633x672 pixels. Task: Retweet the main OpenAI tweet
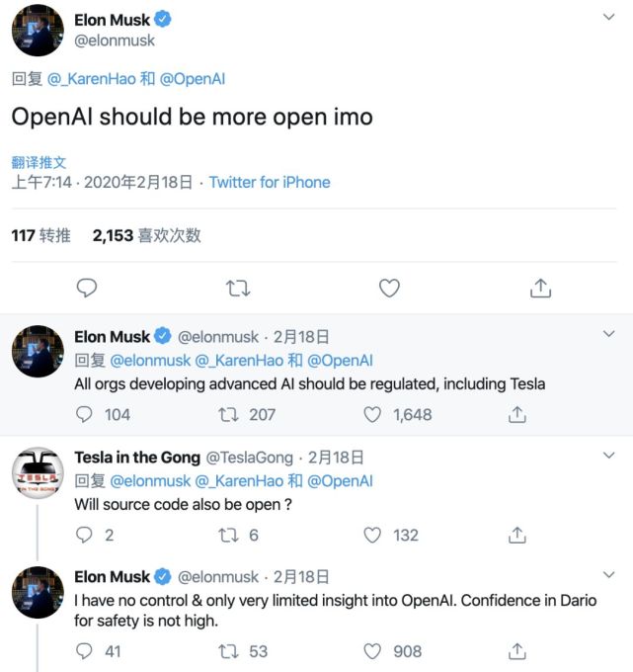[238, 288]
